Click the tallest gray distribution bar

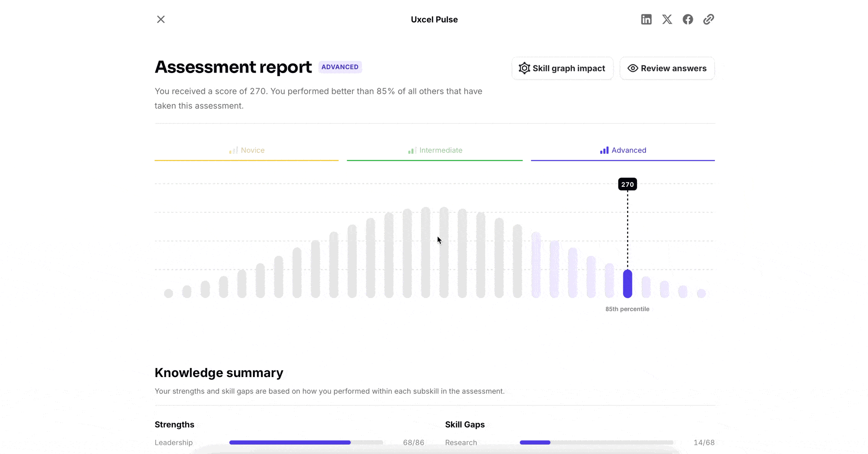(x=425, y=252)
